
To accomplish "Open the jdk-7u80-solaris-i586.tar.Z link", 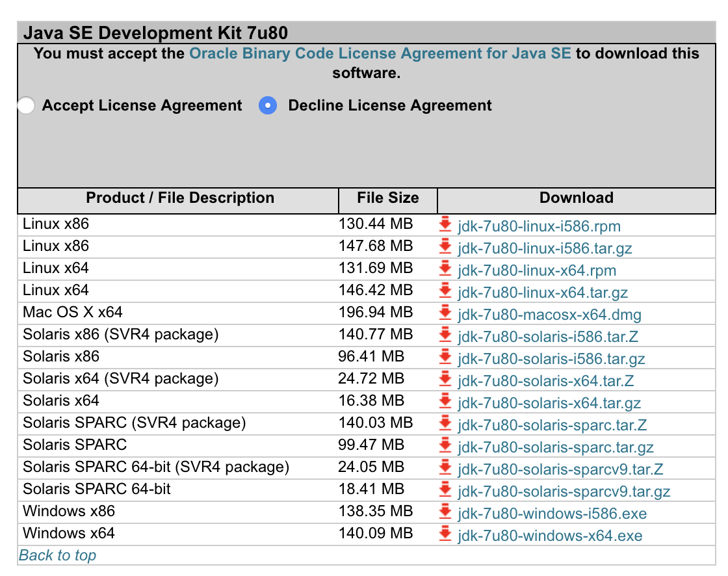I will click(548, 337).
